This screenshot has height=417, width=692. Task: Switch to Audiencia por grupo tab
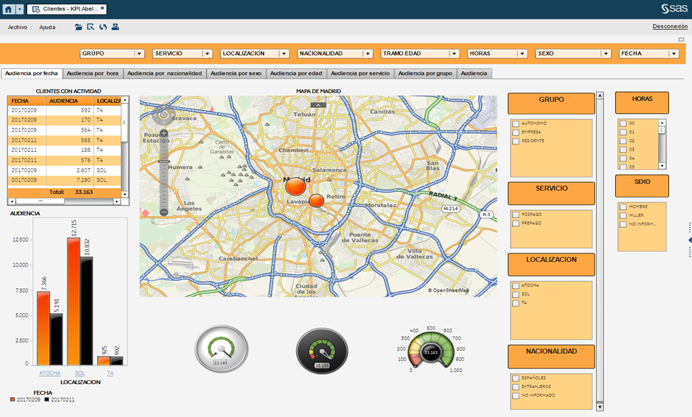tap(425, 73)
